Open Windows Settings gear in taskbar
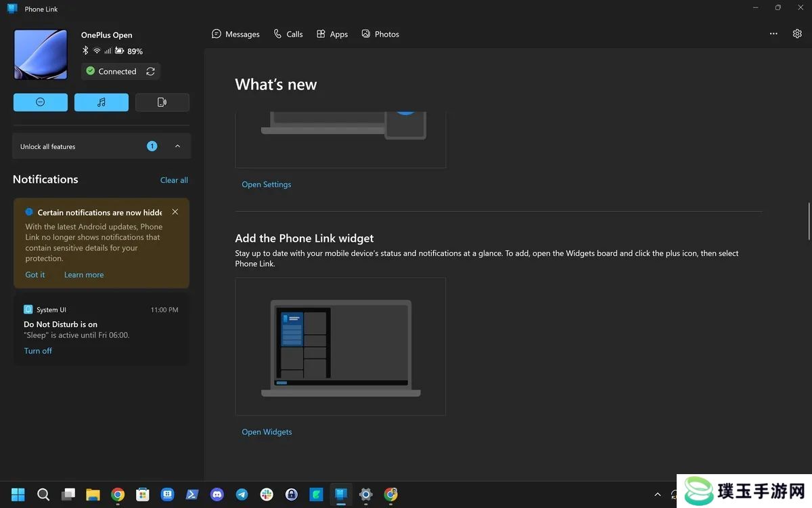Viewport: 812px width, 508px height. 366,494
